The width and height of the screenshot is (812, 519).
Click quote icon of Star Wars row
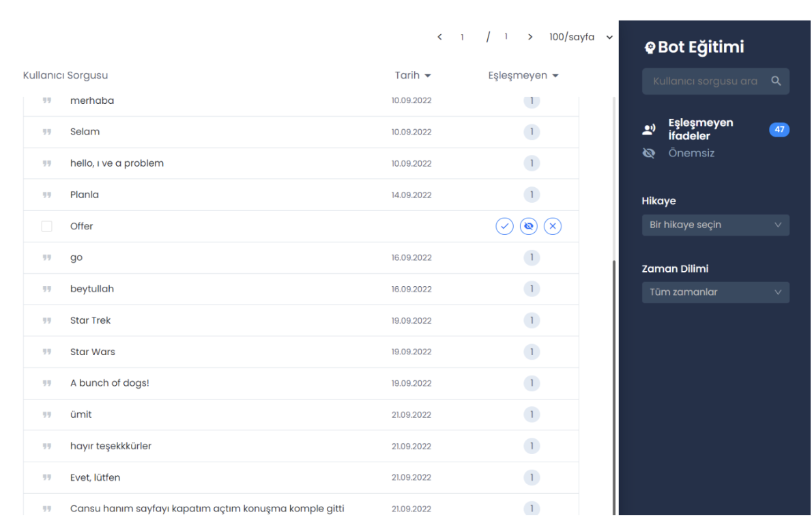(47, 352)
